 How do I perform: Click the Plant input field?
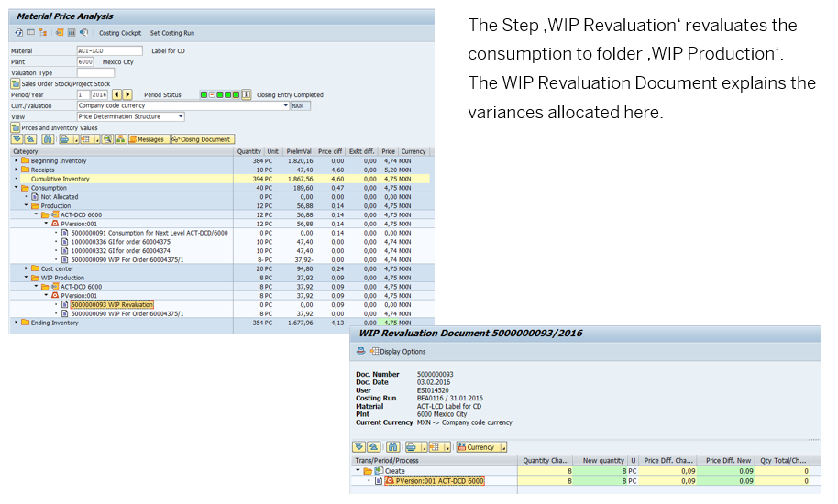(x=85, y=62)
